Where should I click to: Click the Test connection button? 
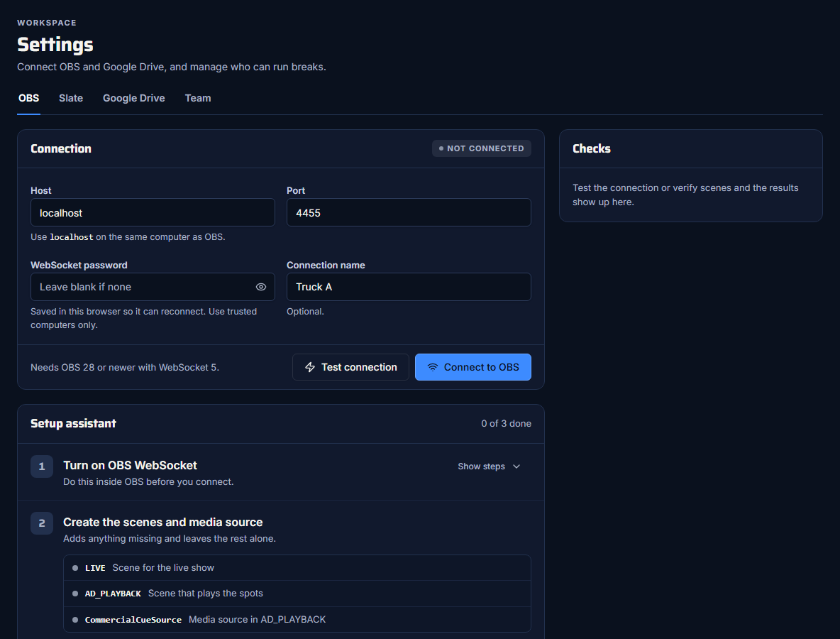pos(351,367)
